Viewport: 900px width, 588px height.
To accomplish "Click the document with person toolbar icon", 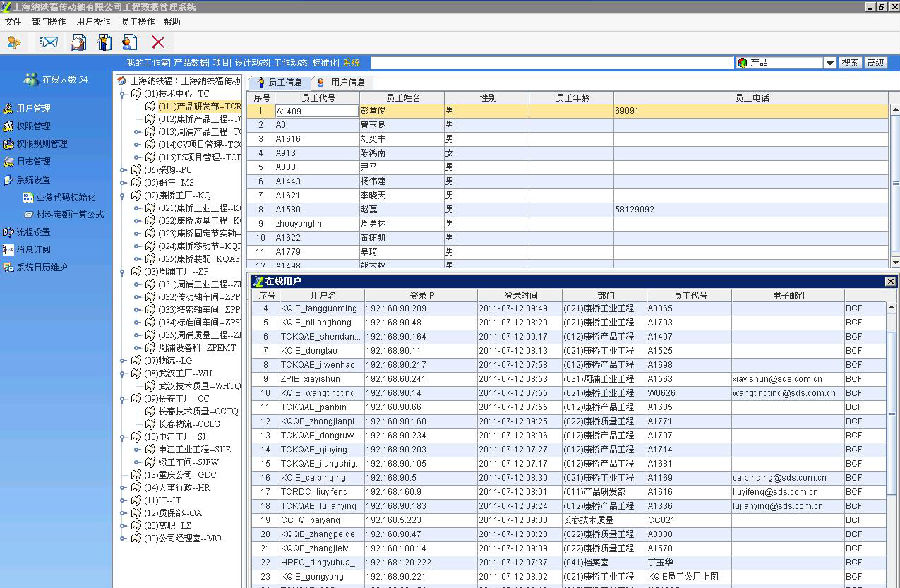I will tap(130, 42).
